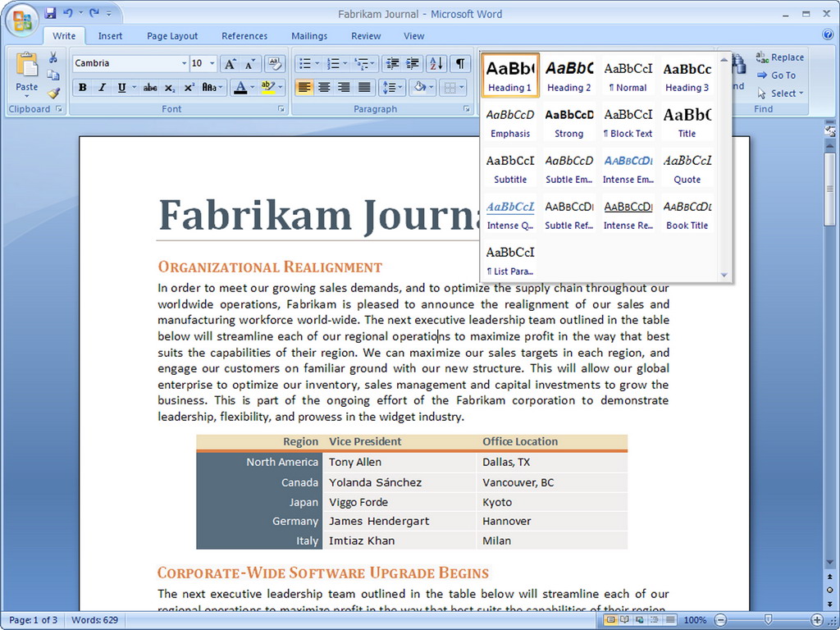Switch to the Review tab
The image size is (840, 630).
(365, 35)
